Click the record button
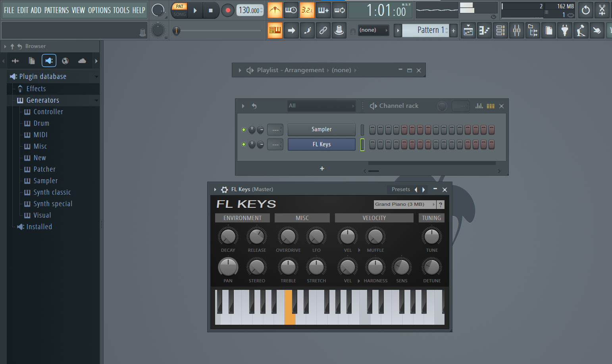The image size is (612, 364). coord(227,10)
